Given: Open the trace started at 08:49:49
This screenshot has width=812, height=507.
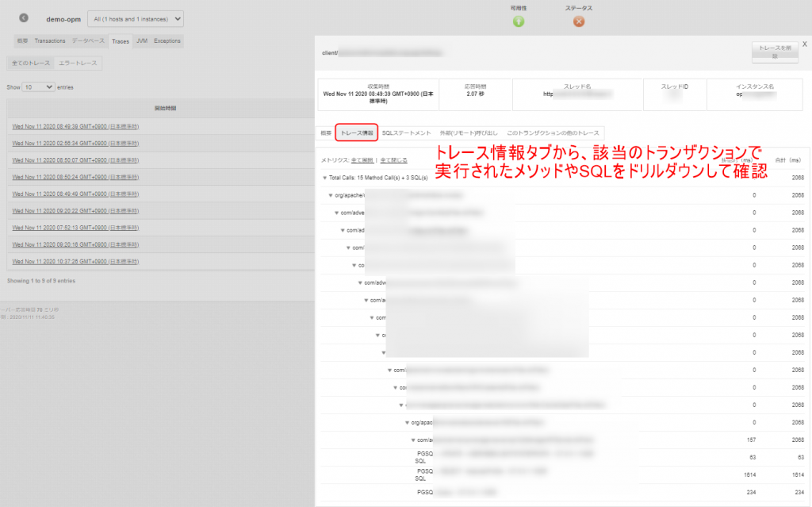Looking at the screenshot, I should [x=75, y=194].
